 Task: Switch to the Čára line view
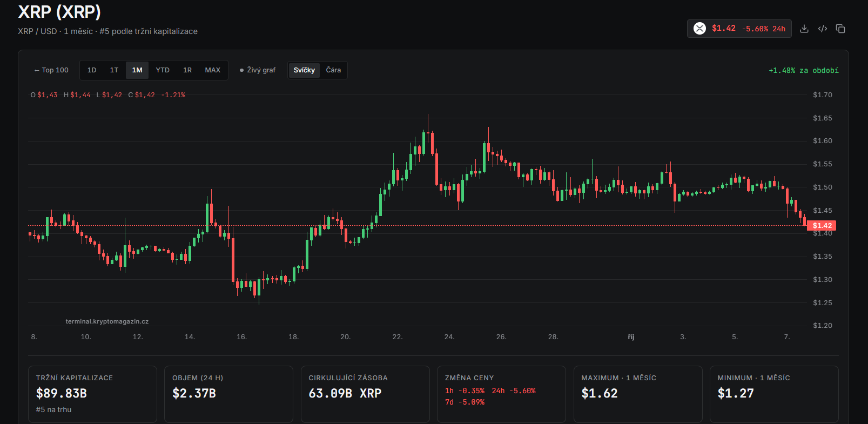point(333,70)
